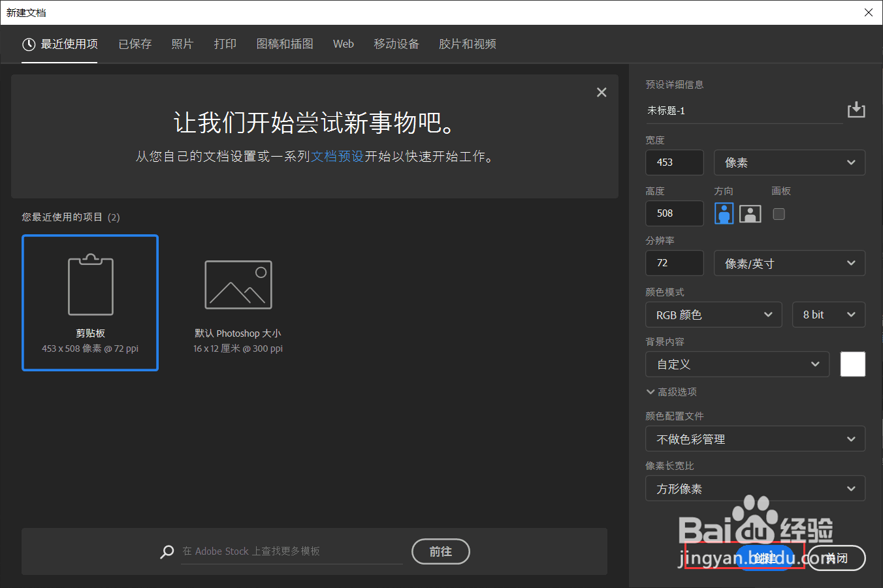Open the 宽度 units dropdown showing 像素

click(x=789, y=162)
